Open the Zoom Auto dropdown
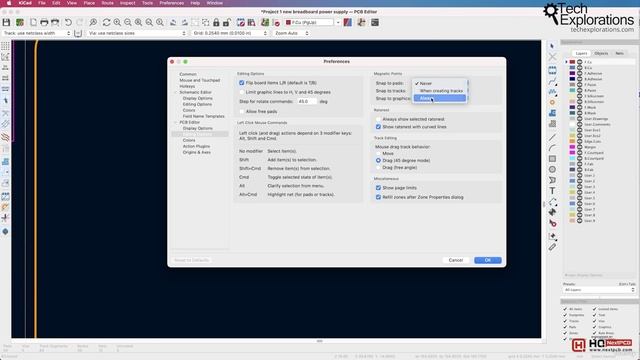This screenshot has width=640, height=360. coord(291,33)
